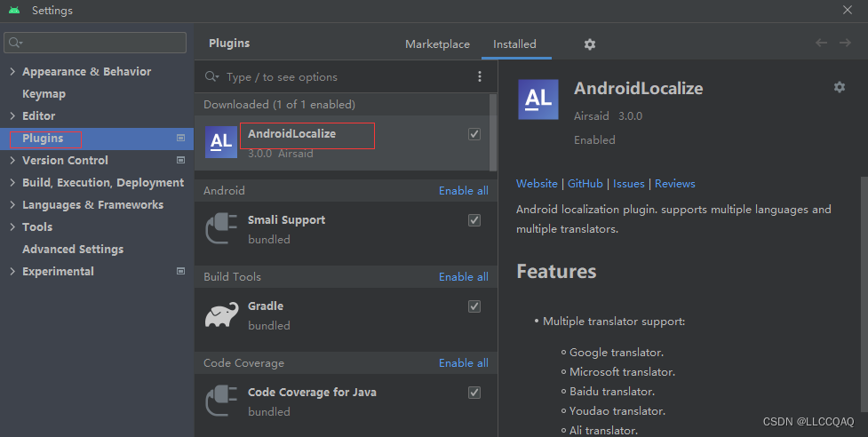
Task: Click the AndroidLocalize plugin detail gear icon
Action: [840, 87]
